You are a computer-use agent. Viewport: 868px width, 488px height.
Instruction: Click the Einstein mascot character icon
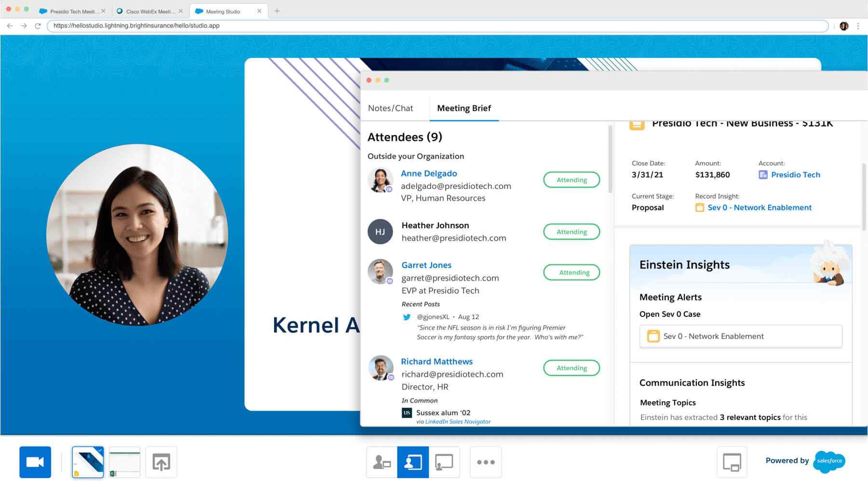coord(828,264)
